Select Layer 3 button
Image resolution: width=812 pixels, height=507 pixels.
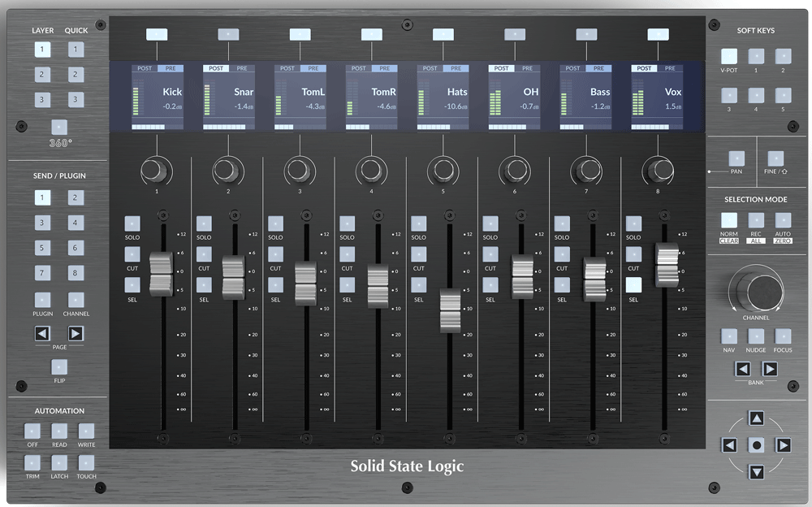pyautogui.click(x=42, y=100)
